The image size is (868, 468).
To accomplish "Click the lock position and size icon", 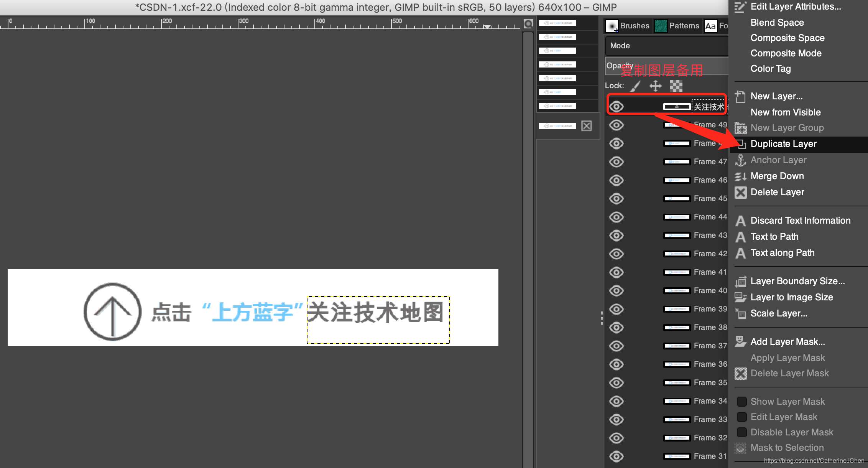I will [656, 86].
